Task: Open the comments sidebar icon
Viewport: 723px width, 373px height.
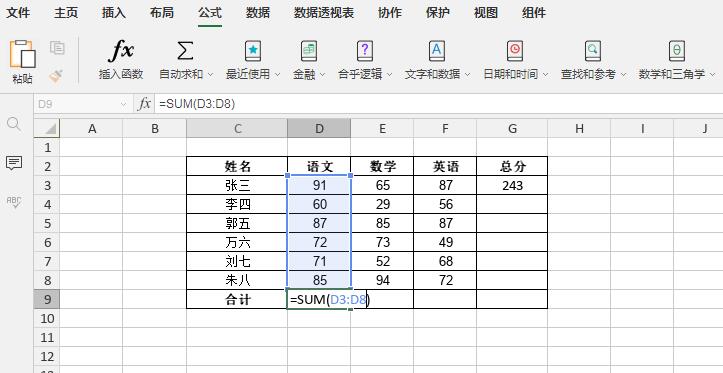Action: click(14, 163)
